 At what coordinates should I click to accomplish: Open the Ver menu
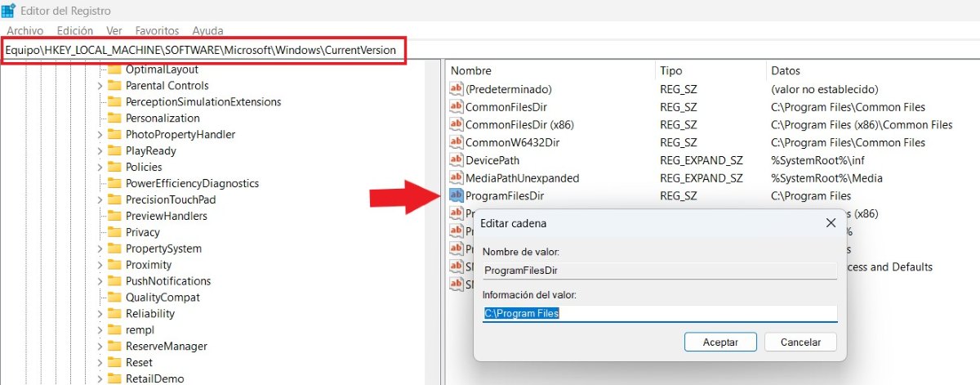(114, 30)
